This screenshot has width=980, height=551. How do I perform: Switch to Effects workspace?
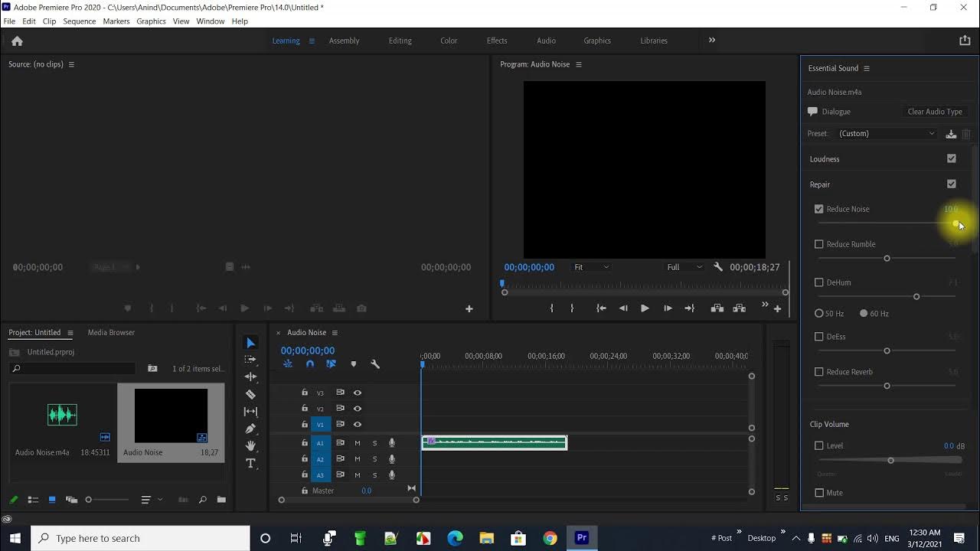point(497,41)
